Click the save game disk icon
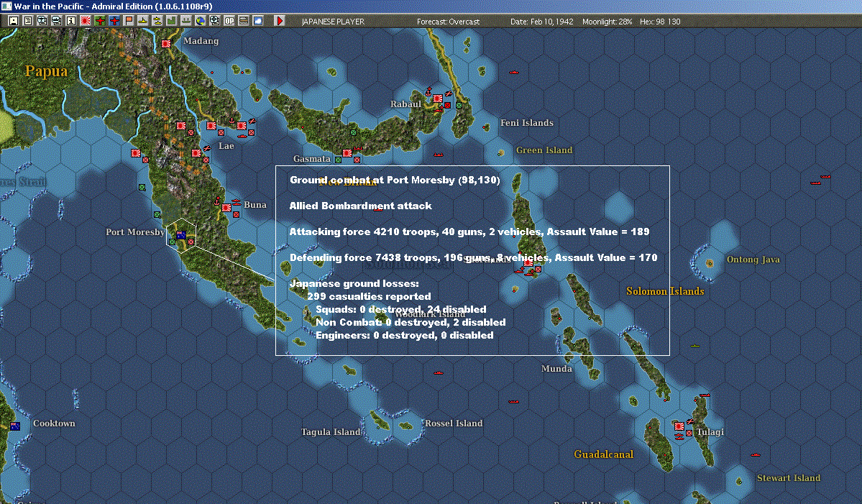 tap(13, 21)
